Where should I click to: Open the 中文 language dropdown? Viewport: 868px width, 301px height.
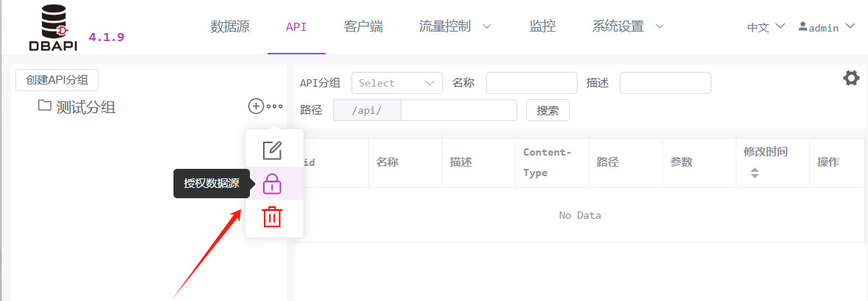click(x=766, y=27)
